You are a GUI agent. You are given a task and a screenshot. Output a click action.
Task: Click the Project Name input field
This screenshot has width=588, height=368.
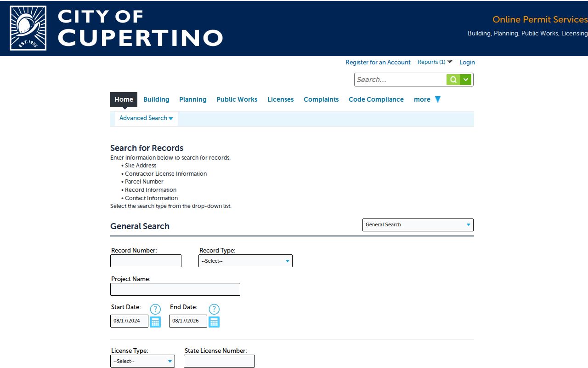pyautogui.click(x=175, y=289)
